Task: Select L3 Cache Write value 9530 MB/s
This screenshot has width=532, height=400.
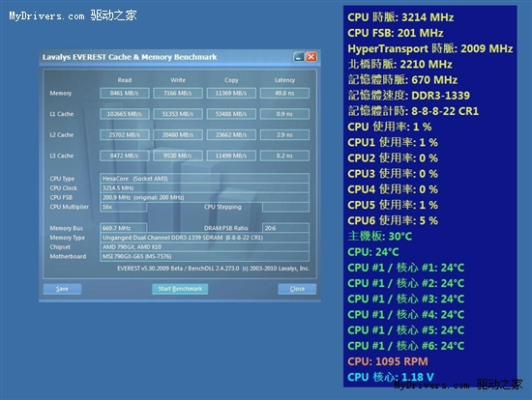Action: (178, 156)
